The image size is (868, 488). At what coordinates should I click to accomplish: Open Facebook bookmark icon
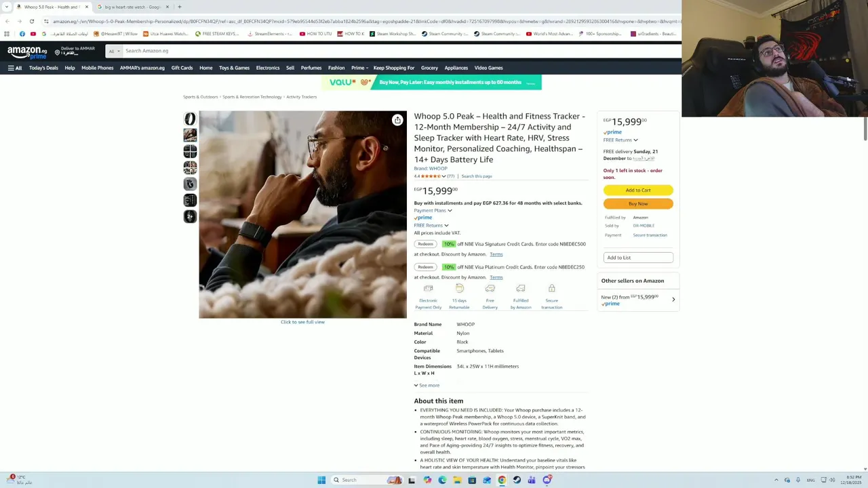tap(22, 34)
